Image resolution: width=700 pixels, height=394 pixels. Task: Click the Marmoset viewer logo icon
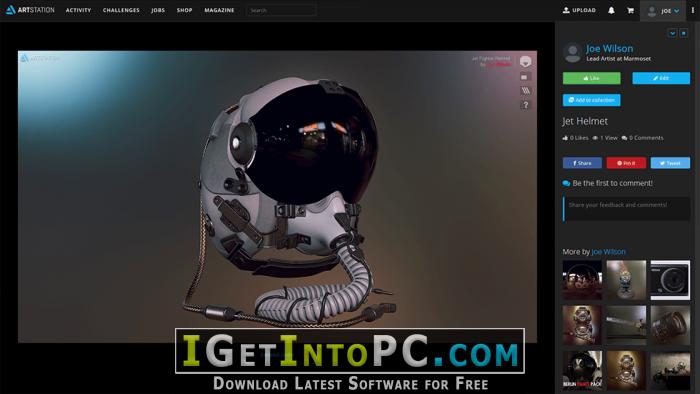525,62
